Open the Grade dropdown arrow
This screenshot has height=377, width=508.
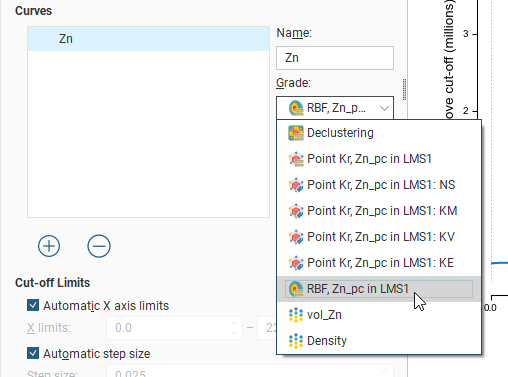pos(384,108)
